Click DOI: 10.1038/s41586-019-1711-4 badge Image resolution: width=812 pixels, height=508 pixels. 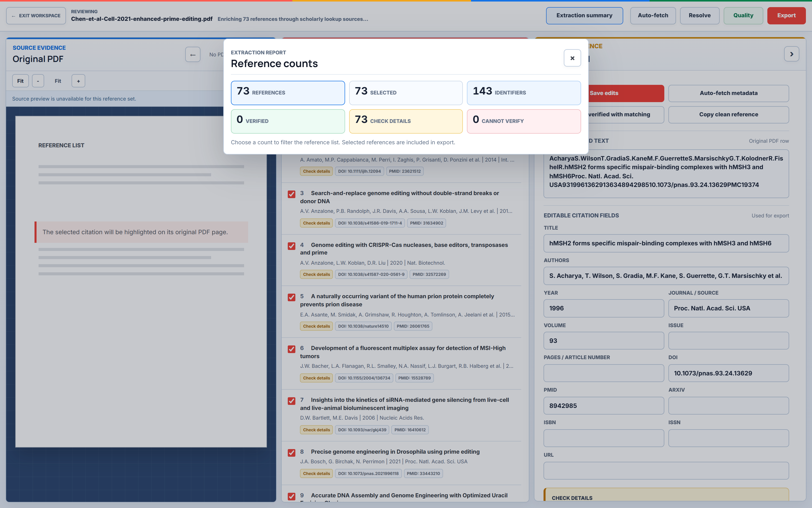tap(370, 223)
